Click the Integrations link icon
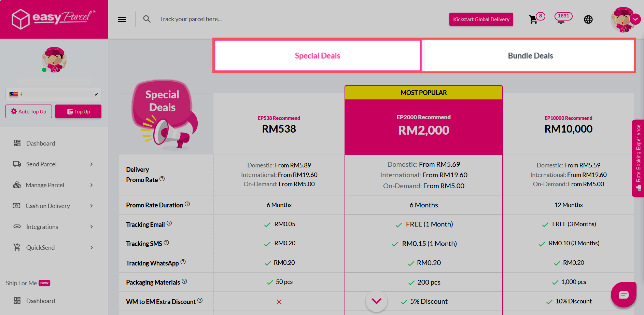644x315 pixels. (x=17, y=227)
